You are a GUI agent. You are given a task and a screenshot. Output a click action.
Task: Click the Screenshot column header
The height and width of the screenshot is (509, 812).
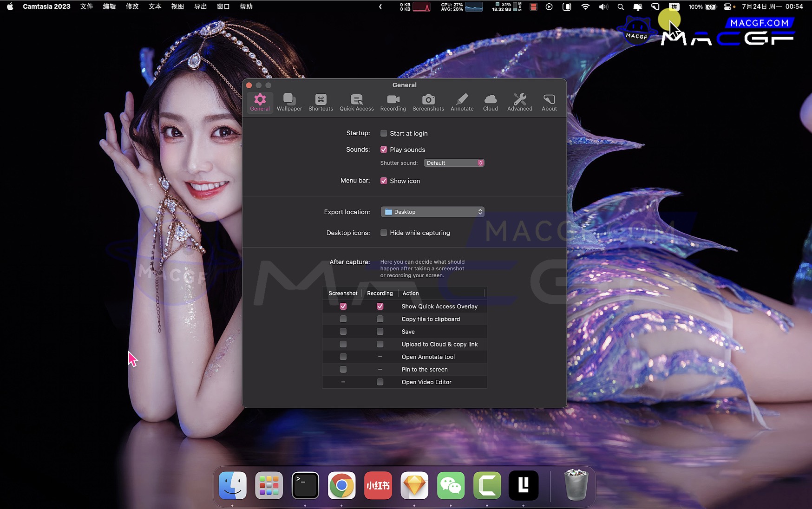click(343, 294)
